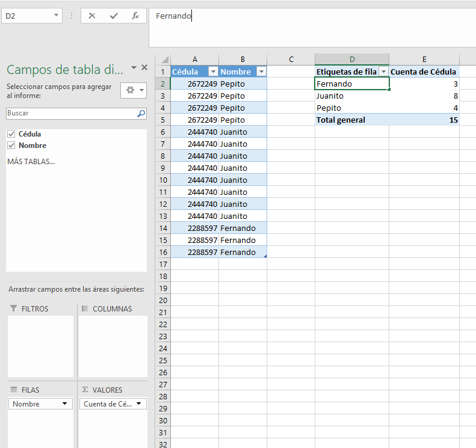Confirm the entry with the checkmark icon
The image size is (476, 448).
coord(114,16)
